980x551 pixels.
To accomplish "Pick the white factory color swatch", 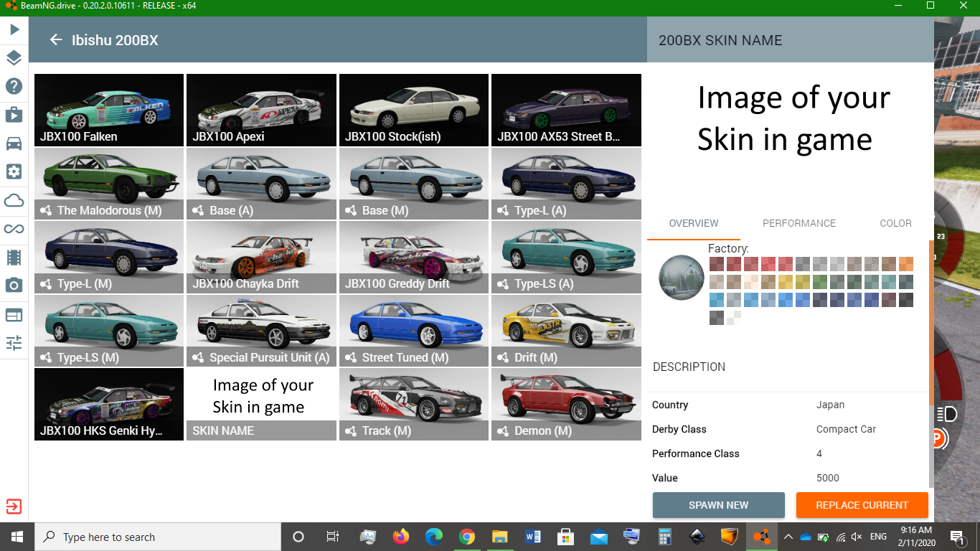I will [x=734, y=318].
